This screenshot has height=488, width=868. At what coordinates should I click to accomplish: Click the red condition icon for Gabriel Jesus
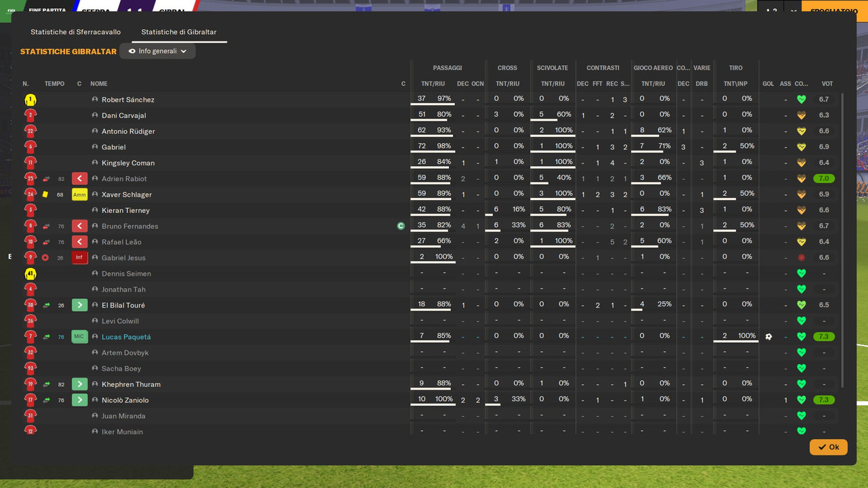[801, 258]
